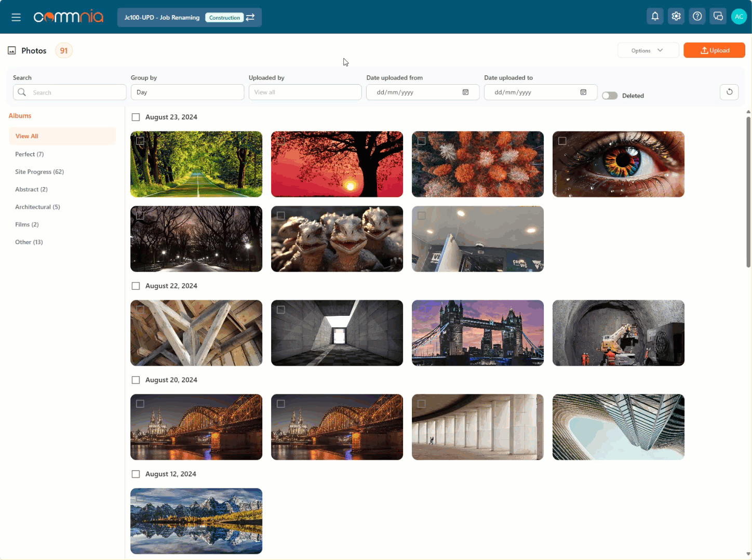Click the Construction tag label
This screenshot has height=560, width=752.
[x=225, y=18]
